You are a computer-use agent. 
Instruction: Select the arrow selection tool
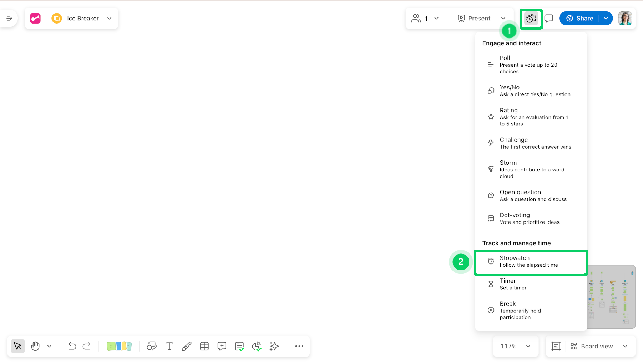[17, 346]
